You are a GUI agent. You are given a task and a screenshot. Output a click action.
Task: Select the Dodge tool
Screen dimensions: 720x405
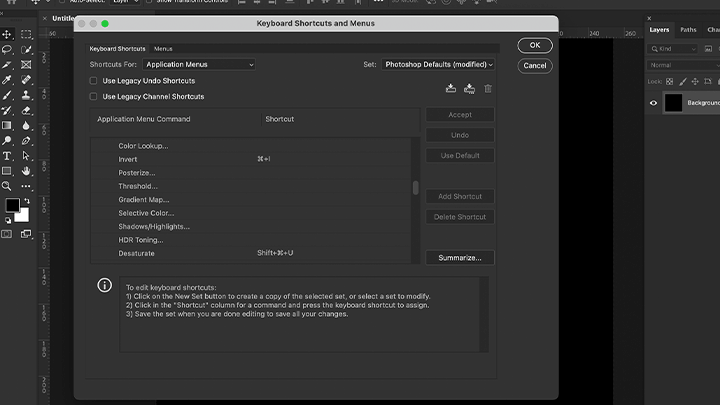click(7, 141)
